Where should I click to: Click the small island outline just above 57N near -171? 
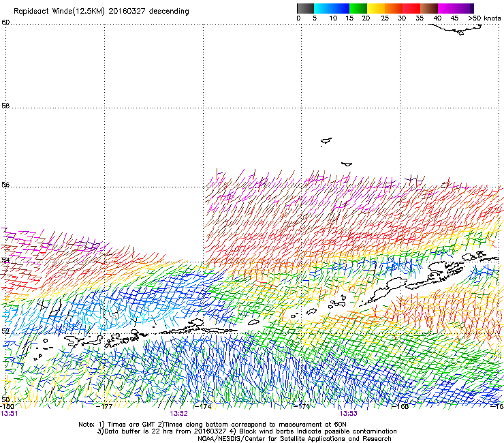(x=326, y=140)
